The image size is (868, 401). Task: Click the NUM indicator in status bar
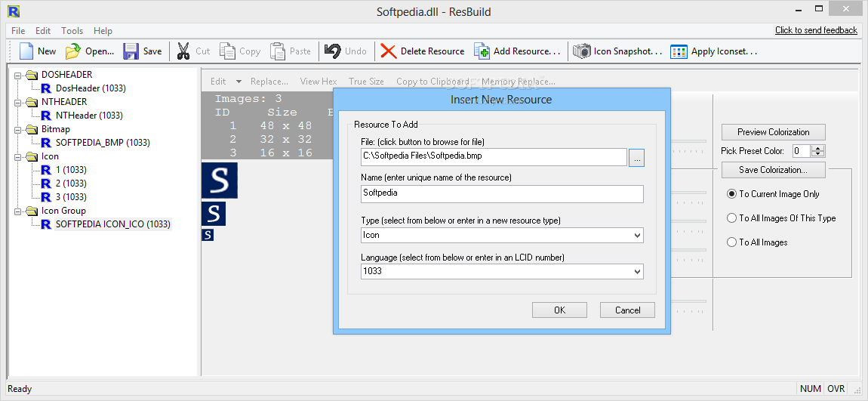811,389
